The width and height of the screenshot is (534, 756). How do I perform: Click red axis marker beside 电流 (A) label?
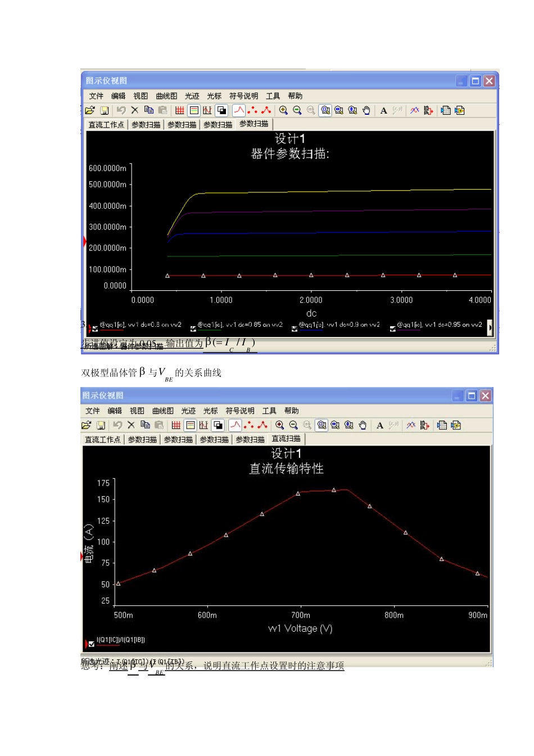82,556
